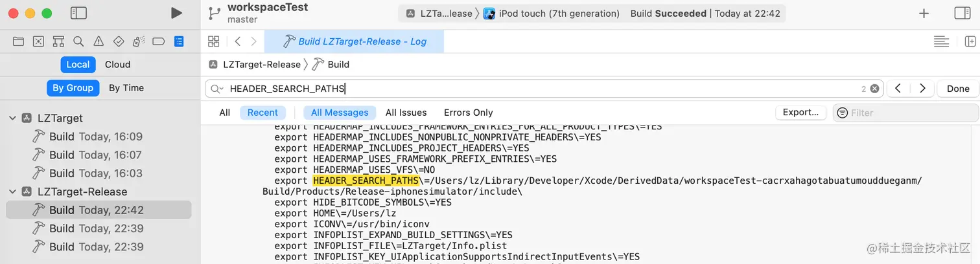The width and height of the screenshot is (980, 264).
Task: Filter to All Messages
Action: point(340,113)
